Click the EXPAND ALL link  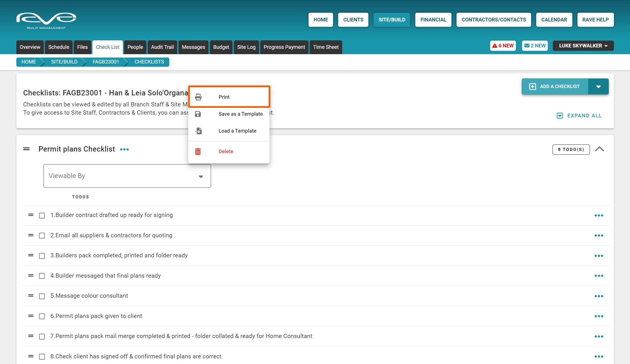[579, 116]
